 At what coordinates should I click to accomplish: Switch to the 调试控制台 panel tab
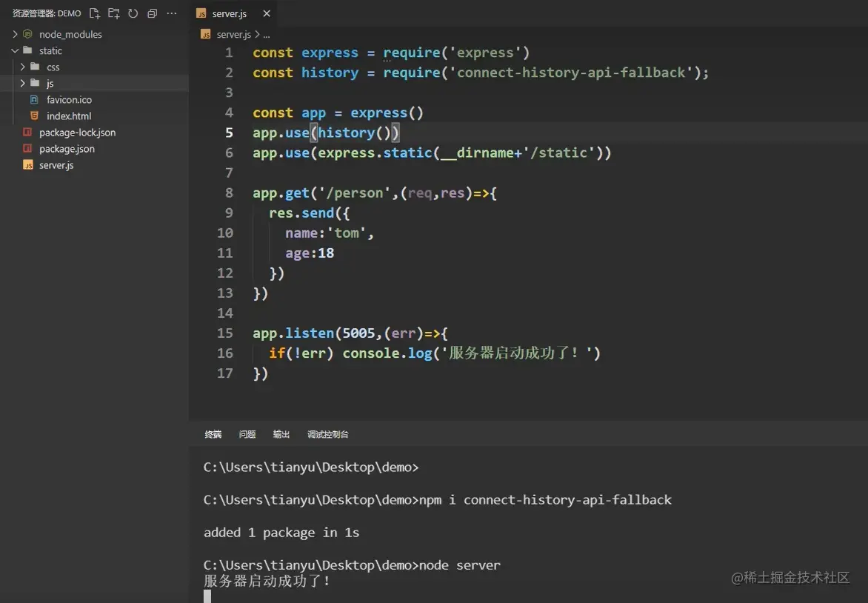pyautogui.click(x=327, y=434)
